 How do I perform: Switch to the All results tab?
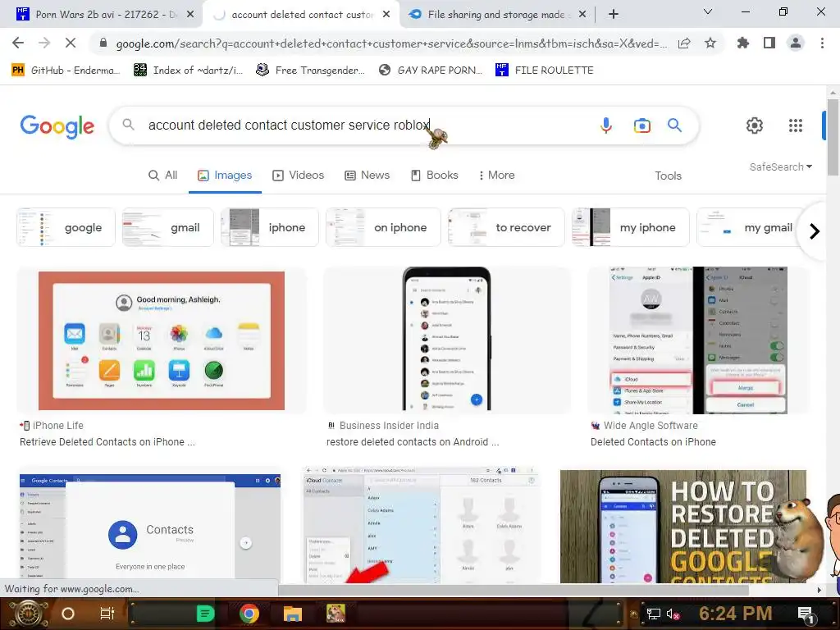pyautogui.click(x=163, y=176)
